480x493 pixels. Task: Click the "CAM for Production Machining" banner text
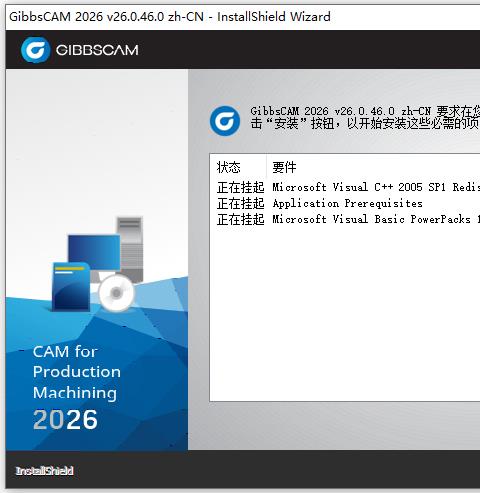pos(77,372)
